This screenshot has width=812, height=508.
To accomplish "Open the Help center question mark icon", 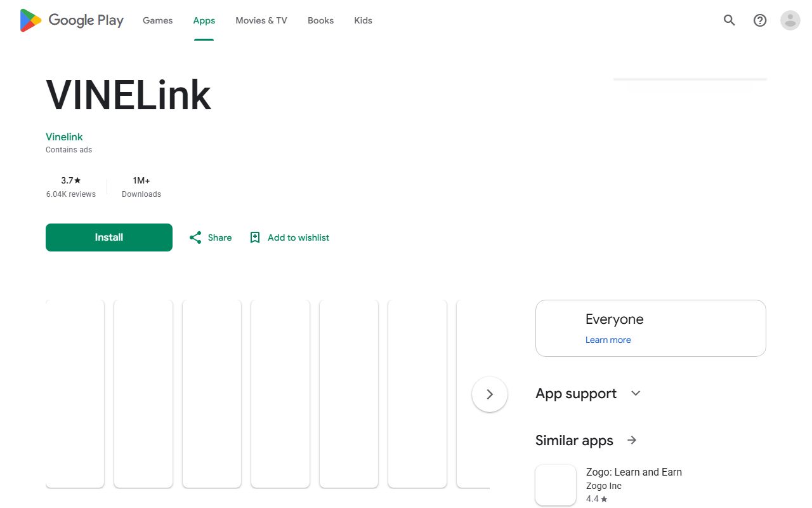I will [x=760, y=20].
